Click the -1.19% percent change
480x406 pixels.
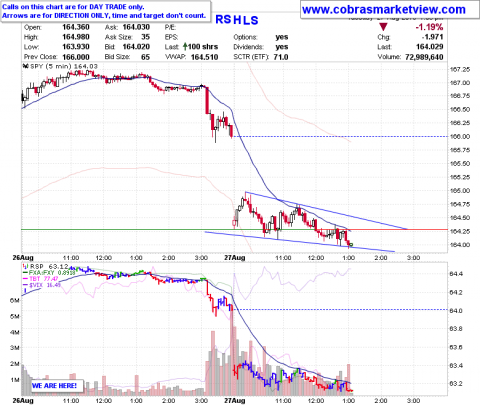pos(429,27)
